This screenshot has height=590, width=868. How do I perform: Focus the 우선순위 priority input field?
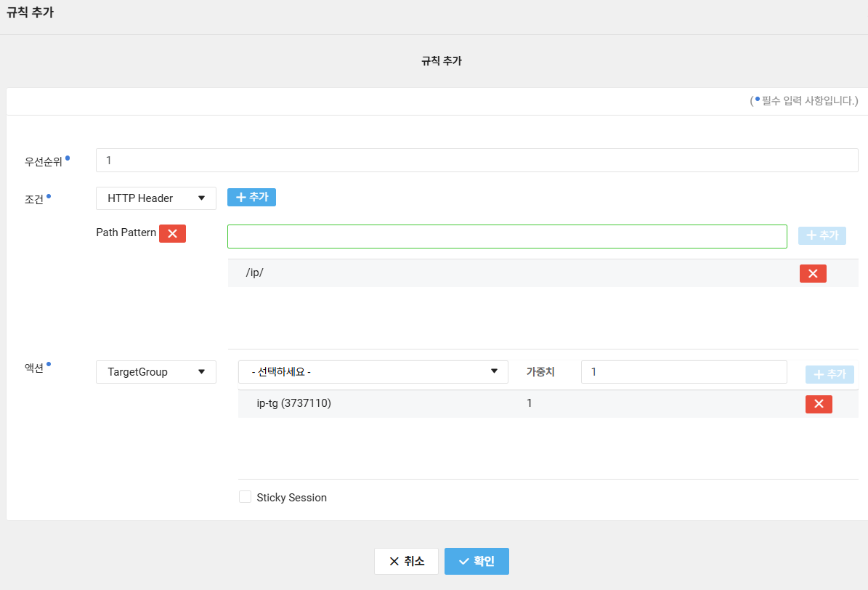[476, 160]
